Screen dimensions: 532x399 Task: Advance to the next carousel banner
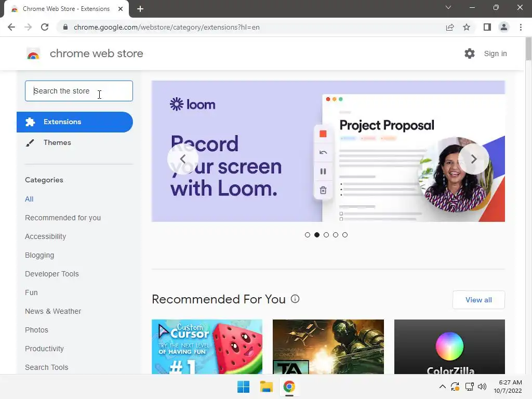coord(474,159)
